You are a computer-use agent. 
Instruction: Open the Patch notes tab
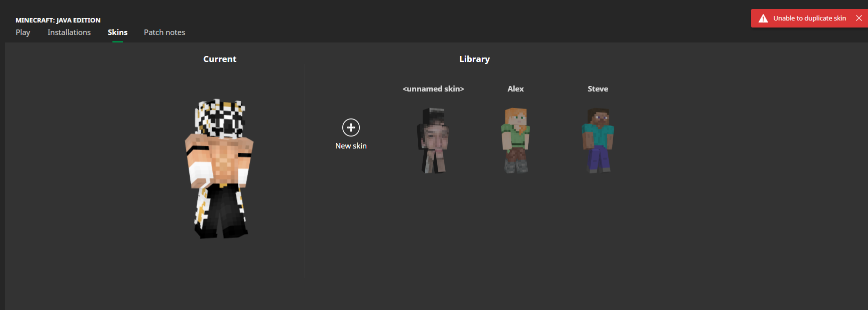pyautogui.click(x=164, y=32)
